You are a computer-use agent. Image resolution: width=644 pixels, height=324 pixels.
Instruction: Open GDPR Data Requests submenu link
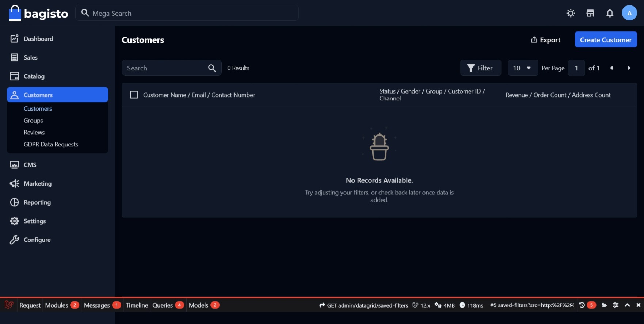(51, 144)
